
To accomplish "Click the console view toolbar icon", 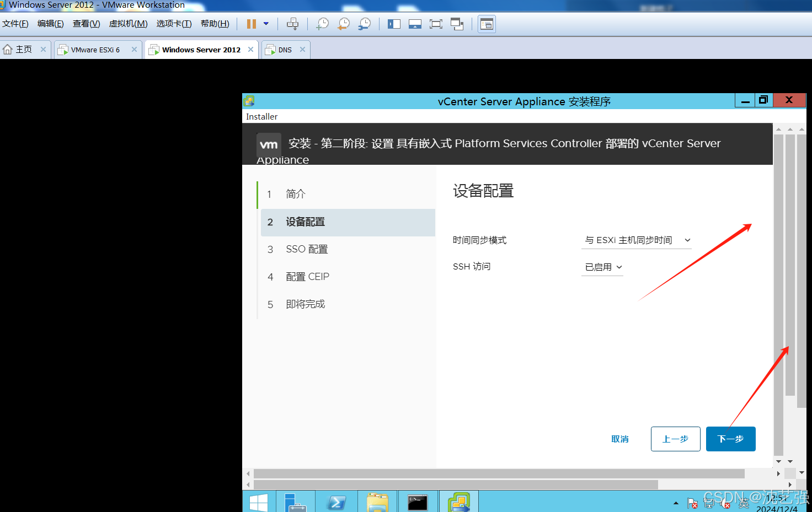I will (487, 24).
